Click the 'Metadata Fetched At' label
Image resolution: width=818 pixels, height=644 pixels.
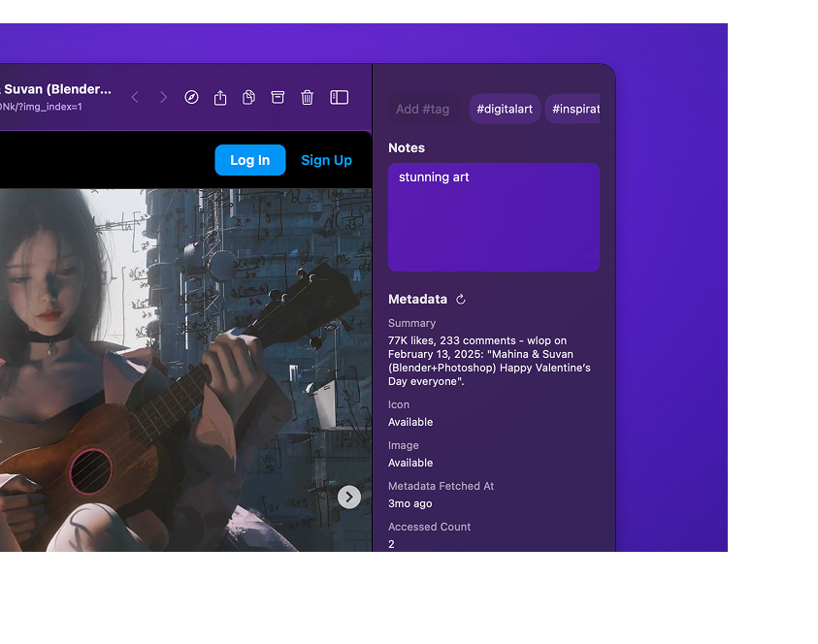pyautogui.click(x=441, y=486)
